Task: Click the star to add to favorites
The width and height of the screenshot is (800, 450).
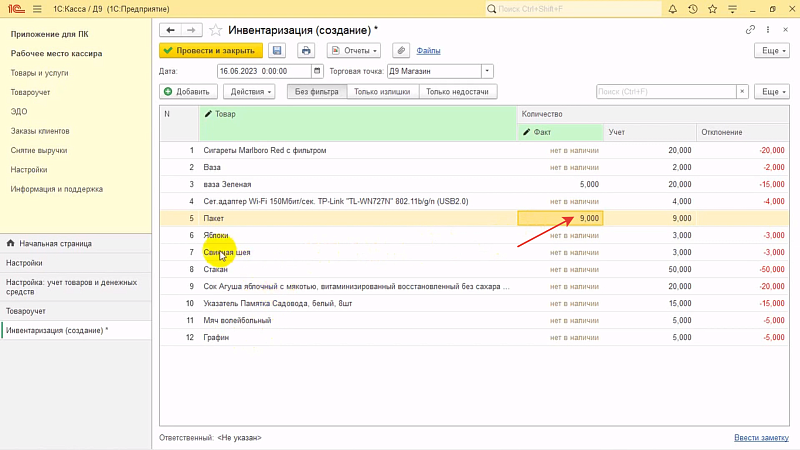Action: [x=212, y=31]
